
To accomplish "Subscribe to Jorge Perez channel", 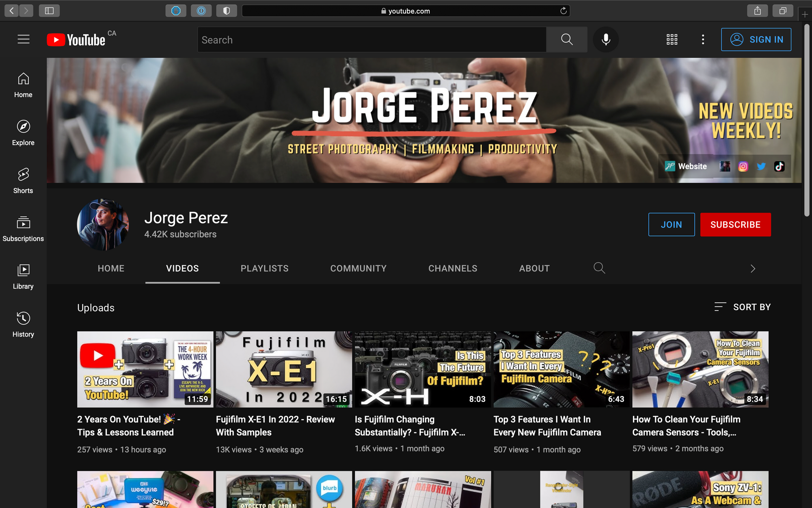I will pos(735,224).
